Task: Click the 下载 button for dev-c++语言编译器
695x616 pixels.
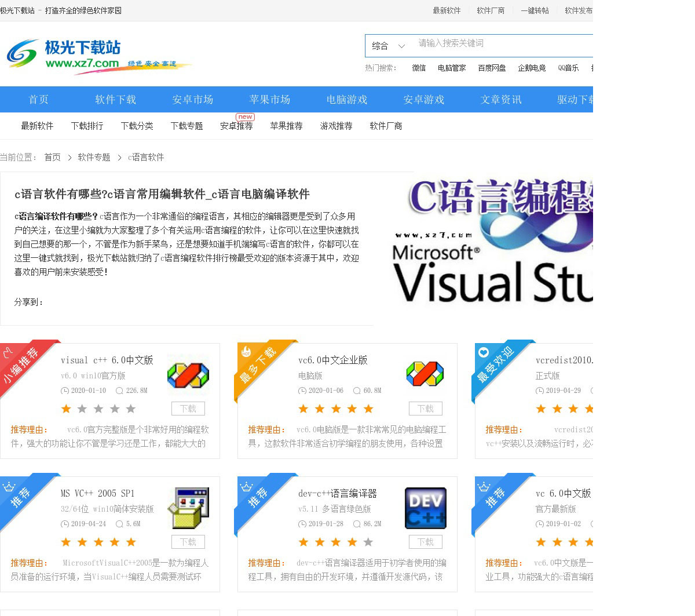Action: pyautogui.click(x=426, y=542)
